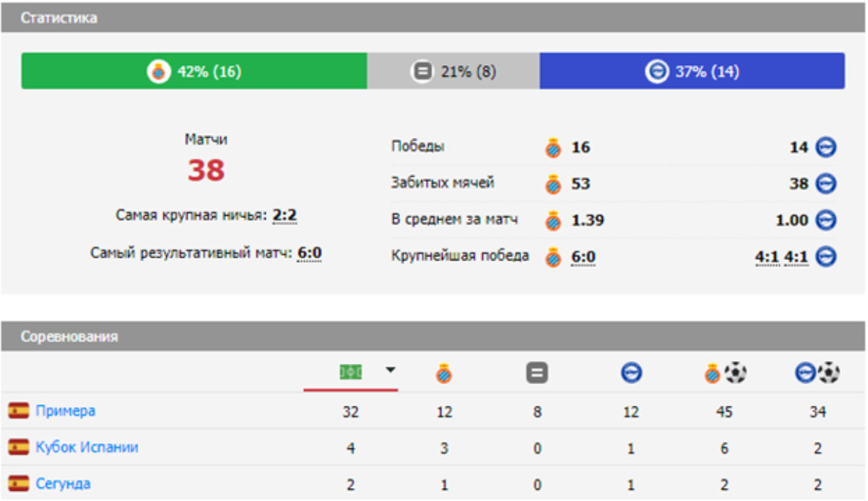Open the Кубок Испании competition link
Image resolution: width=868 pixels, height=501 pixels.
pyautogui.click(x=87, y=448)
